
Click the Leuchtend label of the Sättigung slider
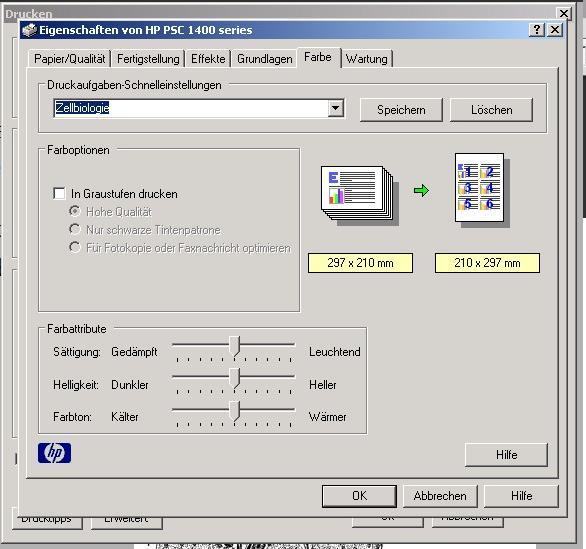pos(335,352)
